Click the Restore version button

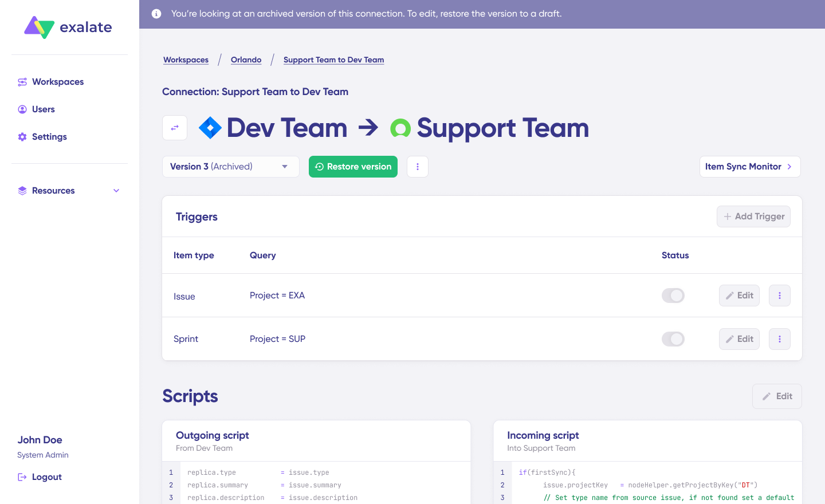(353, 167)
